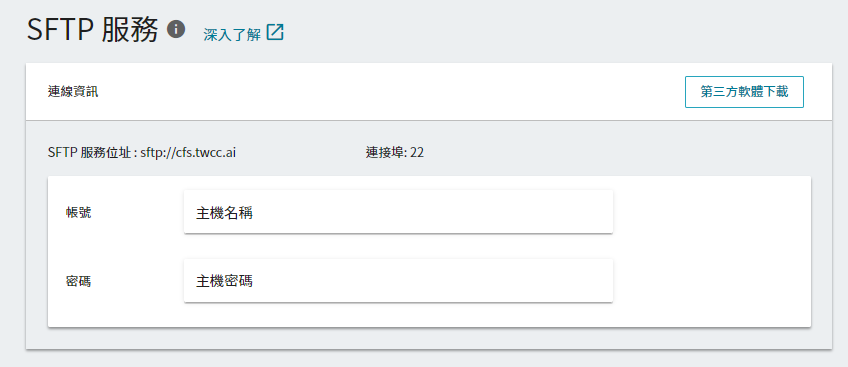Click blank space right of 主機密碼 field

click(711, 281)
